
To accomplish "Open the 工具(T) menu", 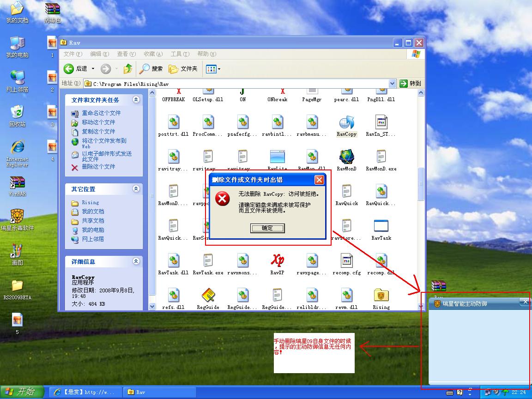I will tap(180, 54).
